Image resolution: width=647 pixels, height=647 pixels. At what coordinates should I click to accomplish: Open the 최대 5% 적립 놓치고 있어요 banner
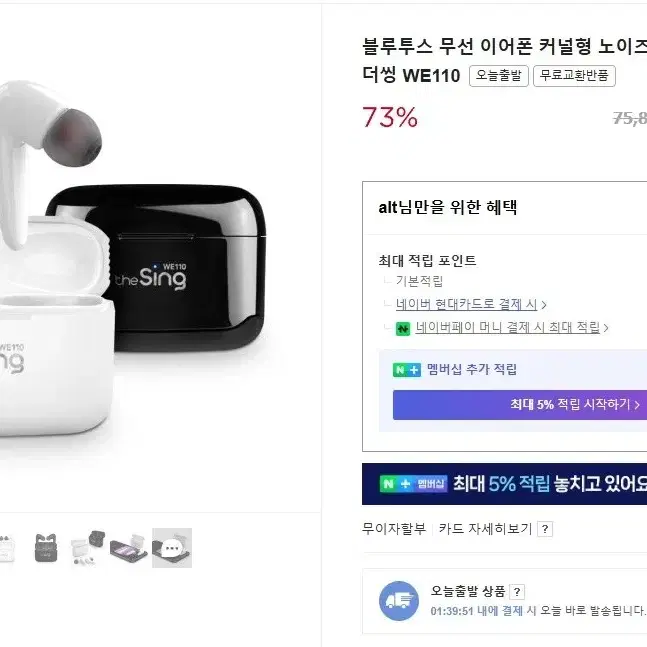[504, 484]
